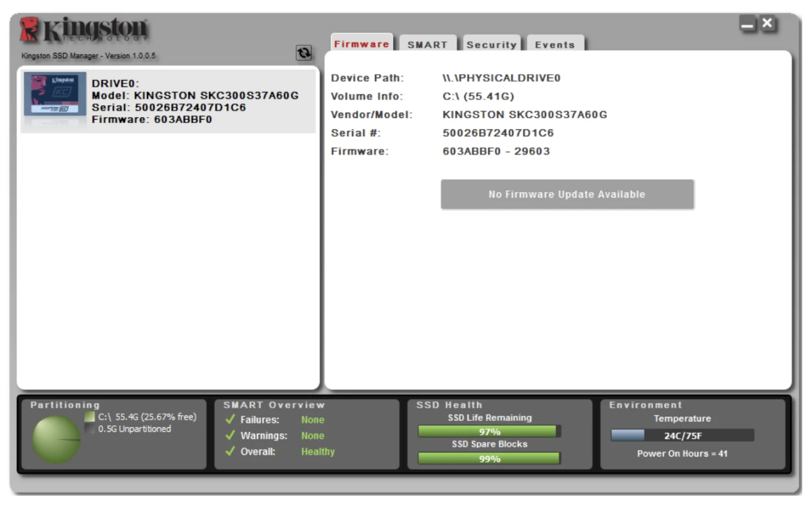Image resolution: width=812 pixels, height=506 pixels.
Task: Open the Firmware tab
Action: (x=361, y=44)
